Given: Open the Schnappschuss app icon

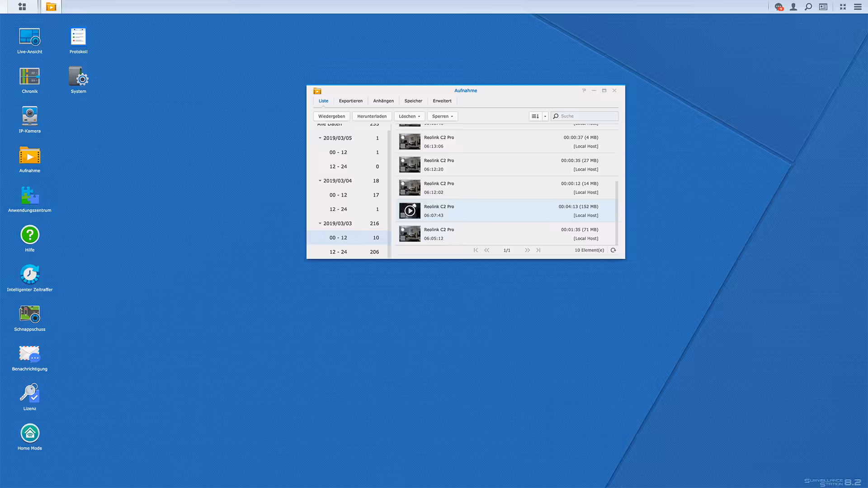Looking at the screenshot, I should 30,314.
